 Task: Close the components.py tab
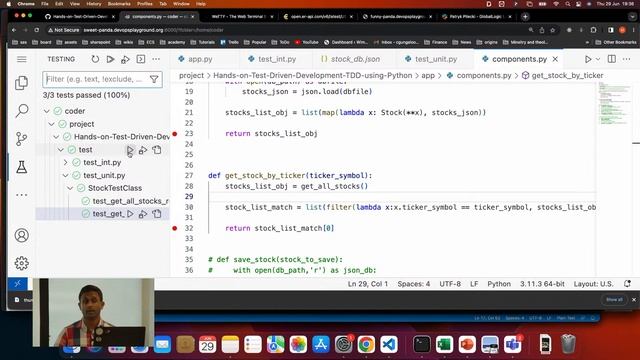[555, 59]
